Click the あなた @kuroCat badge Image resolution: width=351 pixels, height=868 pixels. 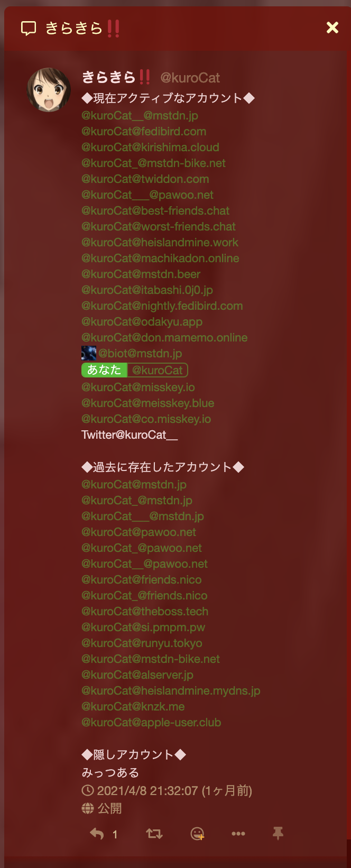click(x=135, y=370)
